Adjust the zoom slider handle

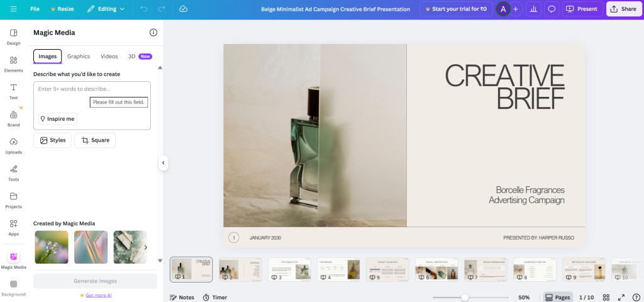point(465,298)
